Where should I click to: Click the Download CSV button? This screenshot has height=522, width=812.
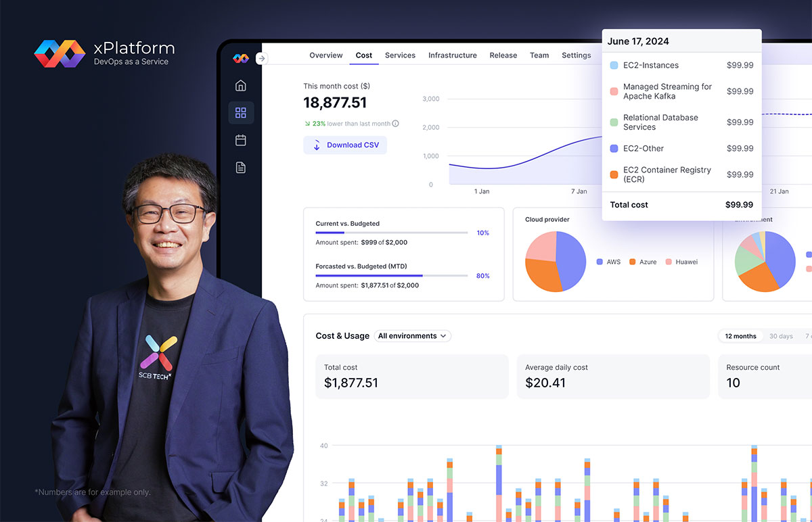pyautogui.click(x=345, y=145)
